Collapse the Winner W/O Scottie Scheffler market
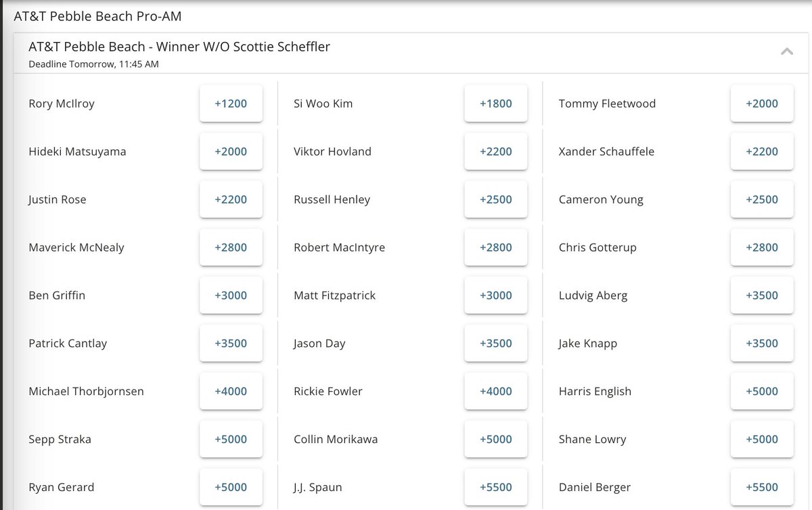Image resolution: width=812 pixels, height=510 pixels. pyautogui.click(x=786, y=51)
